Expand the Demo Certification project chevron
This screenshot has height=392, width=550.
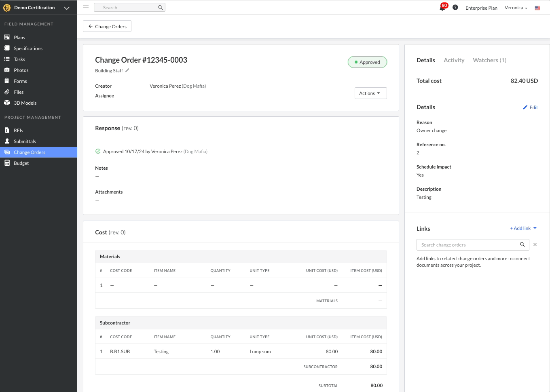pyautogui.click(x=67, y=8)
